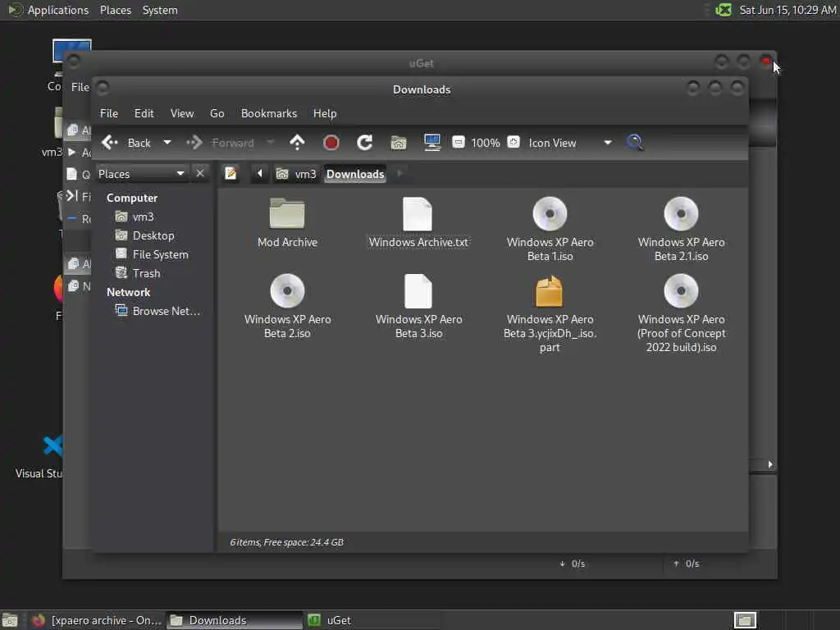
Task: Click the green tray icon near clock
Action: (x=724, y=10)
